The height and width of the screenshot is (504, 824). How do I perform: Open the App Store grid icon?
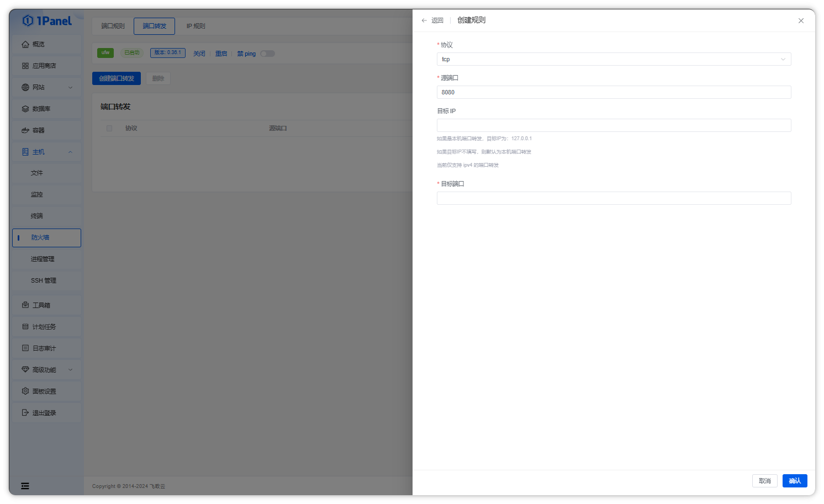tap(25, 66)
